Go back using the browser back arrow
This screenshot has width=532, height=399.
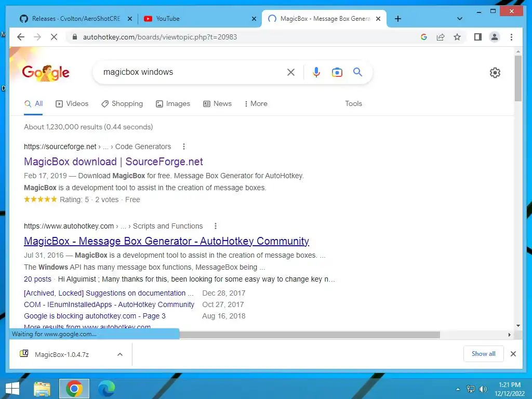point(21,37)
